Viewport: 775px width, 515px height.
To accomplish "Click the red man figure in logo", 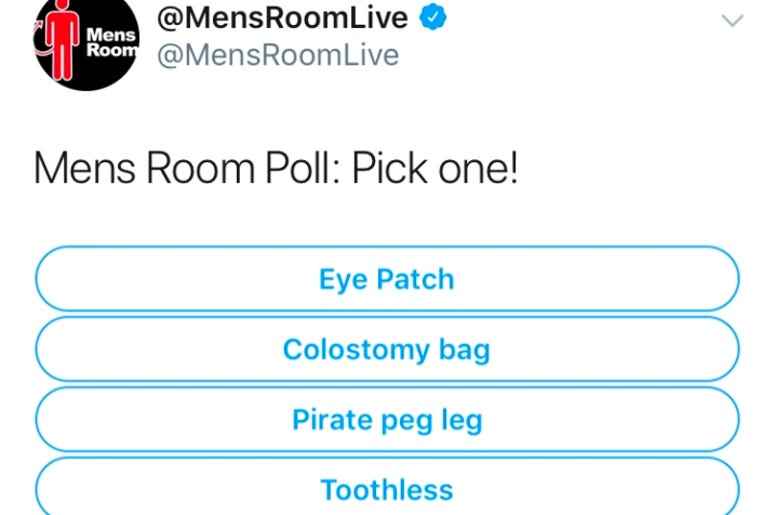I will click(62, 41).
